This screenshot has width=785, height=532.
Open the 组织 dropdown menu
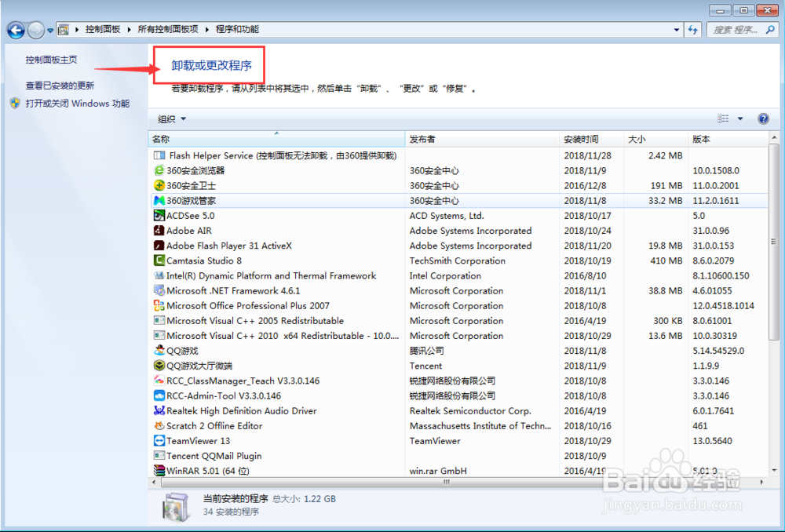pos(172,119)
